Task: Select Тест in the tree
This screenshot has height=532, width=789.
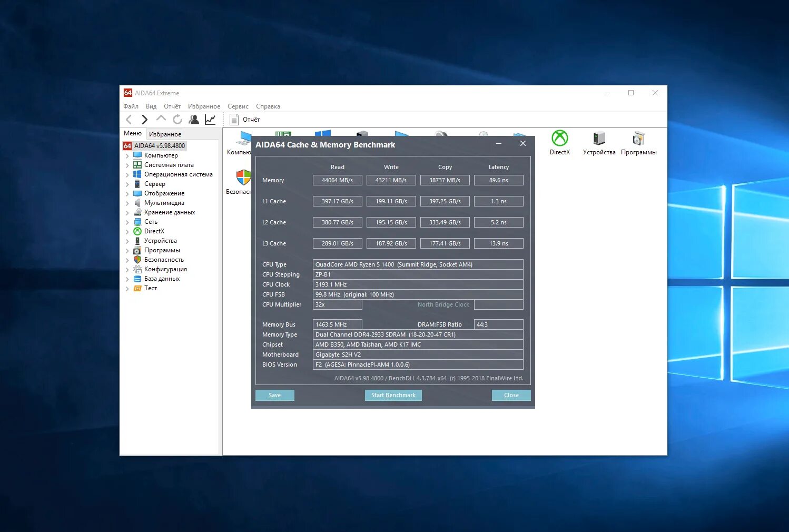Action: (150, 288)
